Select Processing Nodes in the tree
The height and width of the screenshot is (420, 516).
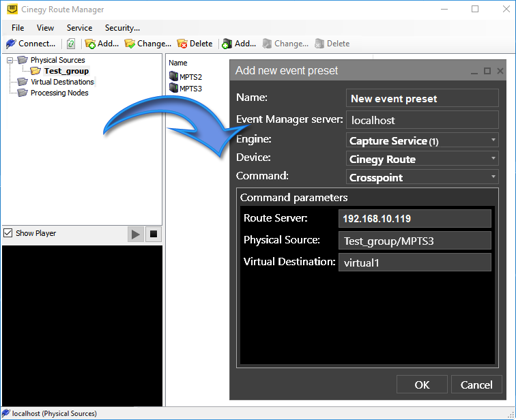pos(59,93)
